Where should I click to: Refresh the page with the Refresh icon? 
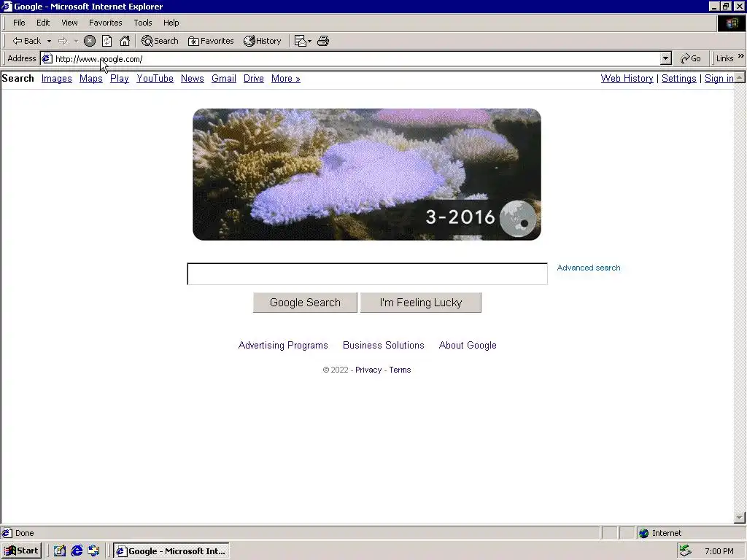[107, 41]
